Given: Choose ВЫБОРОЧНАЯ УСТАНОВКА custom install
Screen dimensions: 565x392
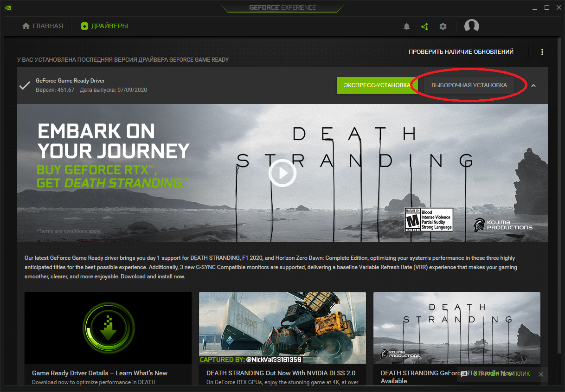Looking at the screenshot, I should tap(469, 85).
